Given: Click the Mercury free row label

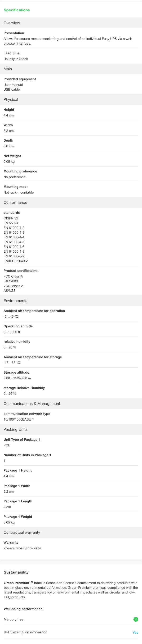Looking at the screenshot, I should click(x=13, y=619).
